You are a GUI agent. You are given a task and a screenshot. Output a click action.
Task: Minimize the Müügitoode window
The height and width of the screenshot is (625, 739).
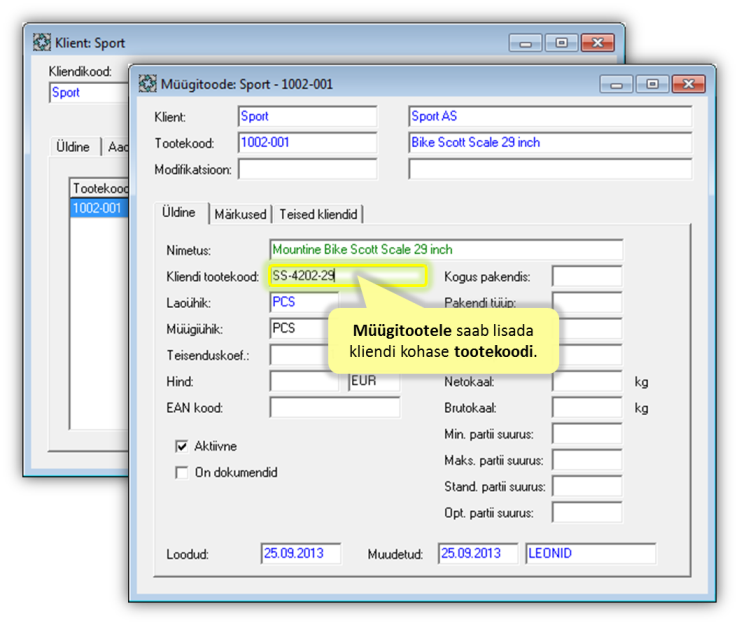tap(616, 84)
